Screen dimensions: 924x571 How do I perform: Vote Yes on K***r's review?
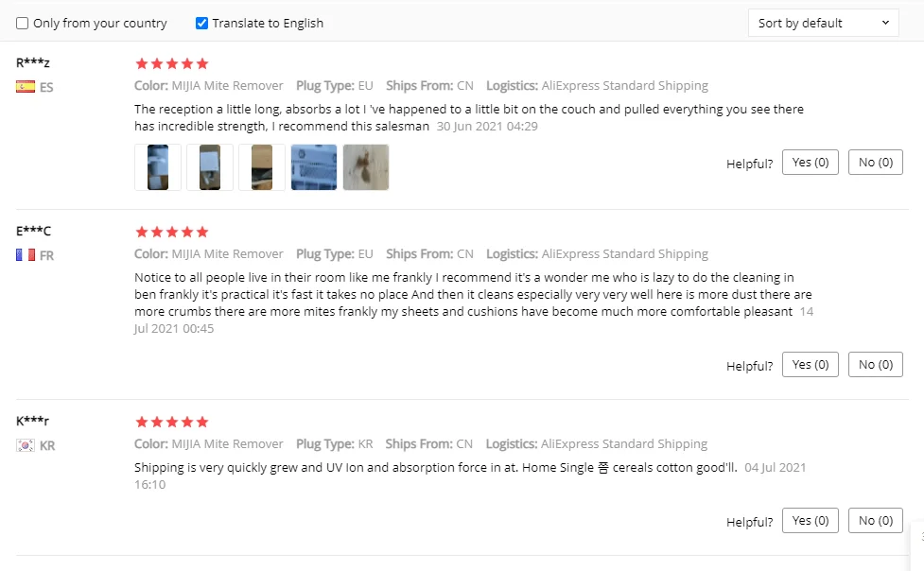coord(811,521)
